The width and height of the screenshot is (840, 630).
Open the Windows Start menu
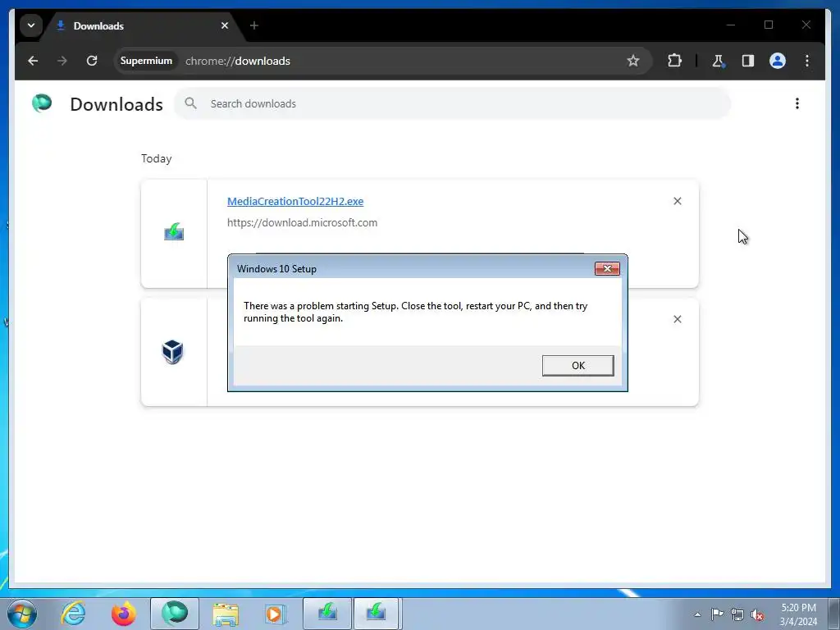[22, 614]
